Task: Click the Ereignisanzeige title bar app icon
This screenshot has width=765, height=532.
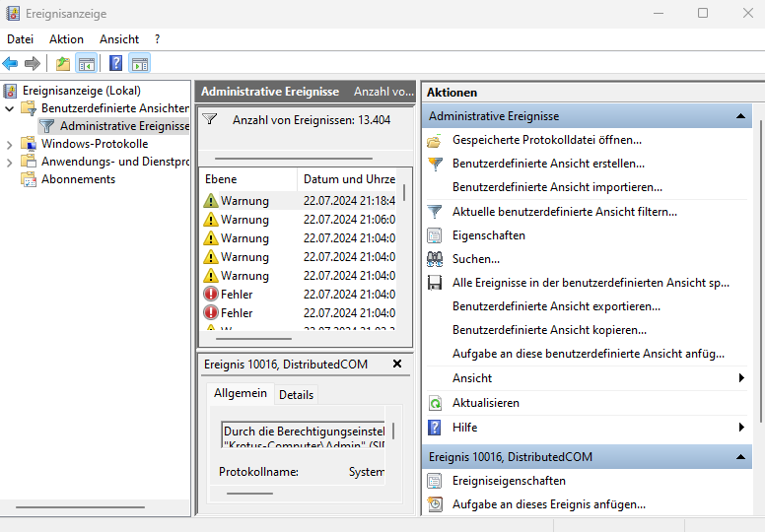Action: [x=13, y=14]
